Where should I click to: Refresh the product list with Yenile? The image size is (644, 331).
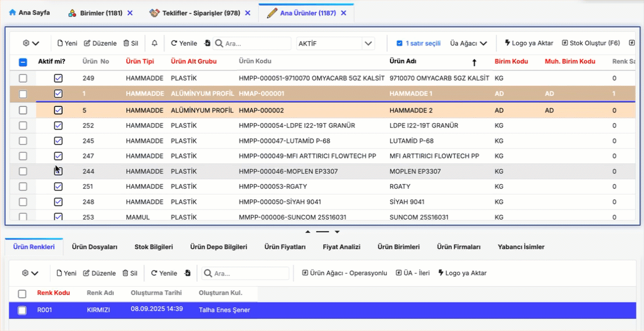tap(184, 44)
